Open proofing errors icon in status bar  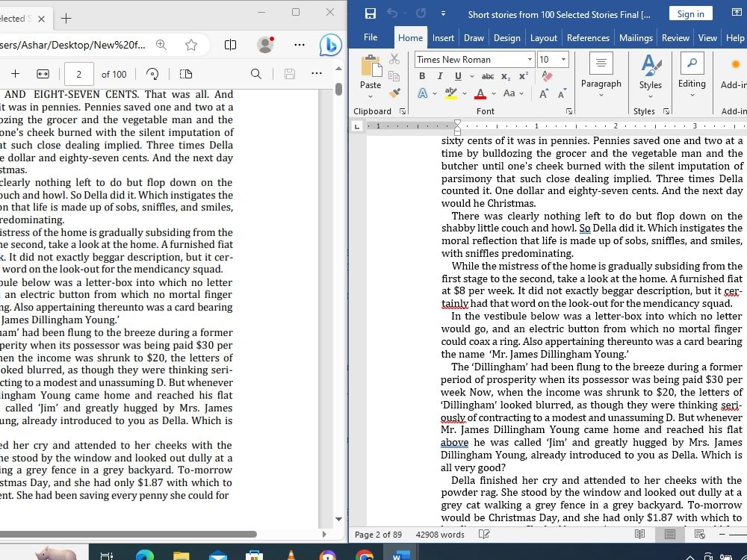[484, 535]
